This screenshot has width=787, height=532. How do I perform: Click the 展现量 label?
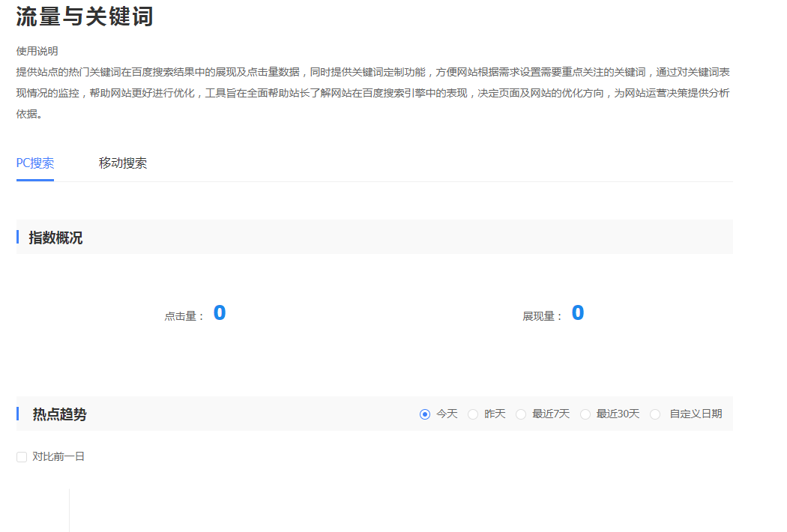pos(542,316)
